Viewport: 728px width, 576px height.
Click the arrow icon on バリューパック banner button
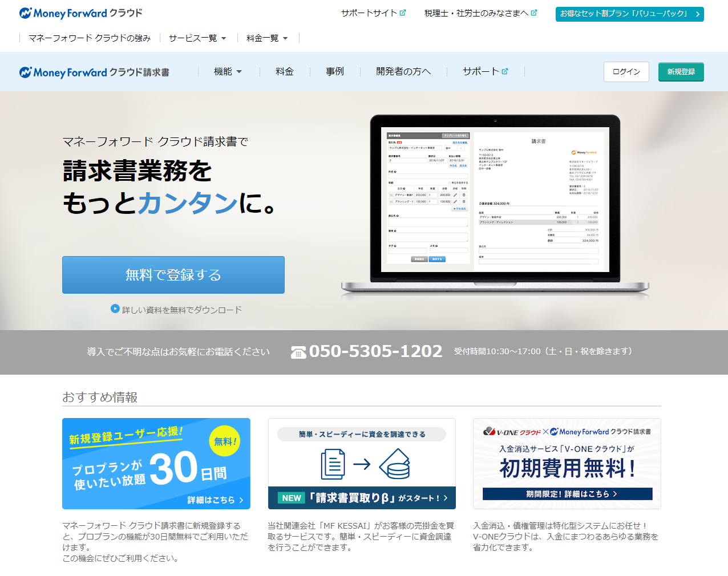click(x=697, y=14)
